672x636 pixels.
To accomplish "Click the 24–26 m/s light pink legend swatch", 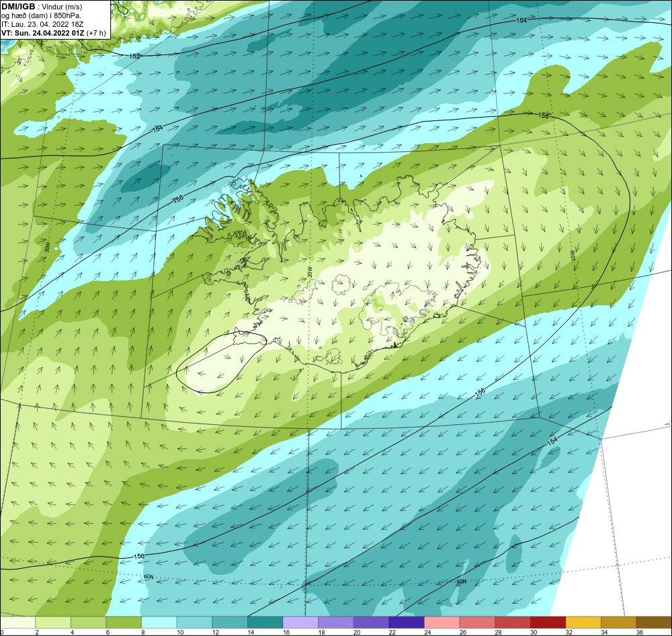I will coord(442,623).
